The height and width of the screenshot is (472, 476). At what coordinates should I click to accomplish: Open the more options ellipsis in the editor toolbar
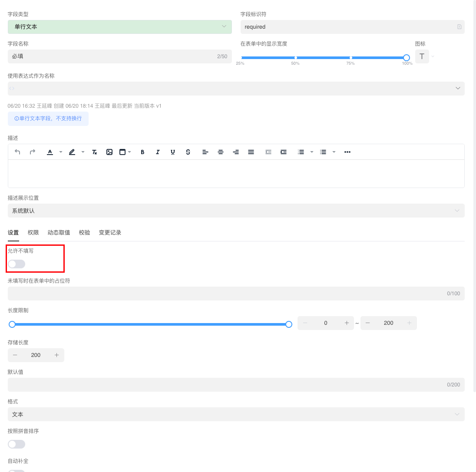coord(347,152)
